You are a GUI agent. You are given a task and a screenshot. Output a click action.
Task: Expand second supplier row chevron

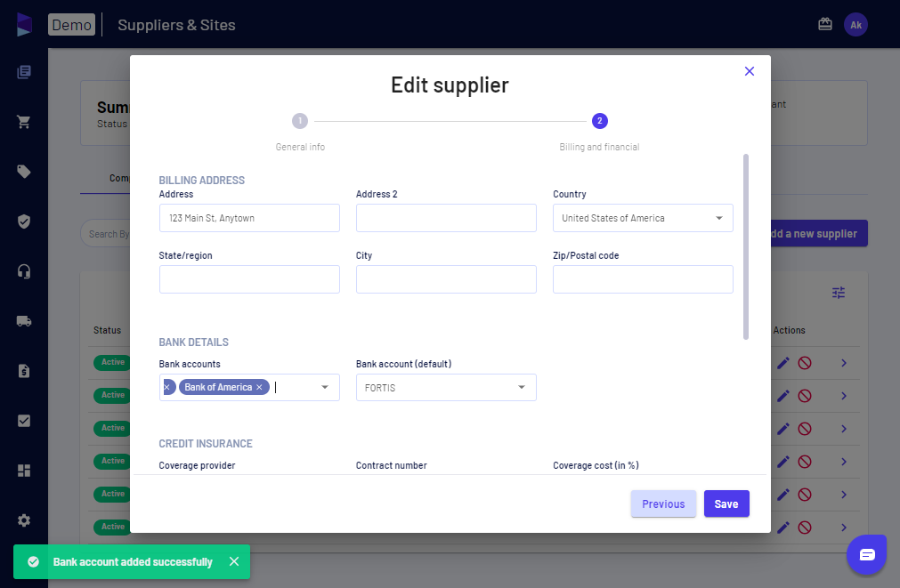click(x=844, y=396)
